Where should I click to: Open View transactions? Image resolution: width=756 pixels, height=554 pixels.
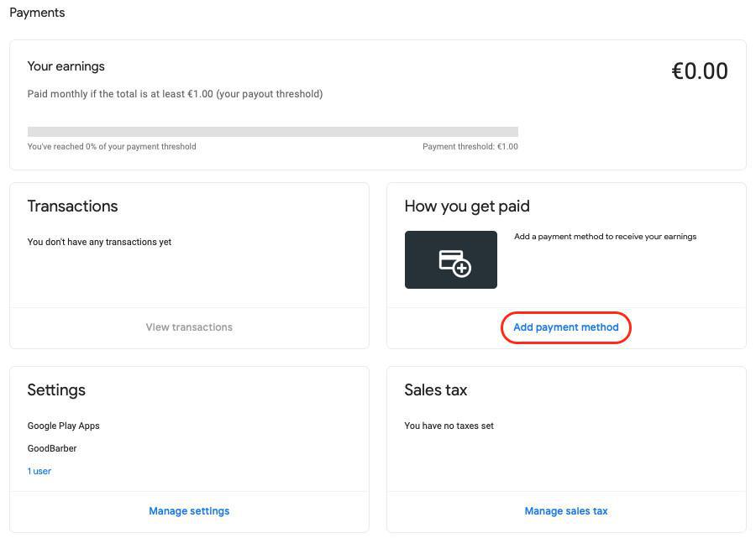[x=189, y=327]
